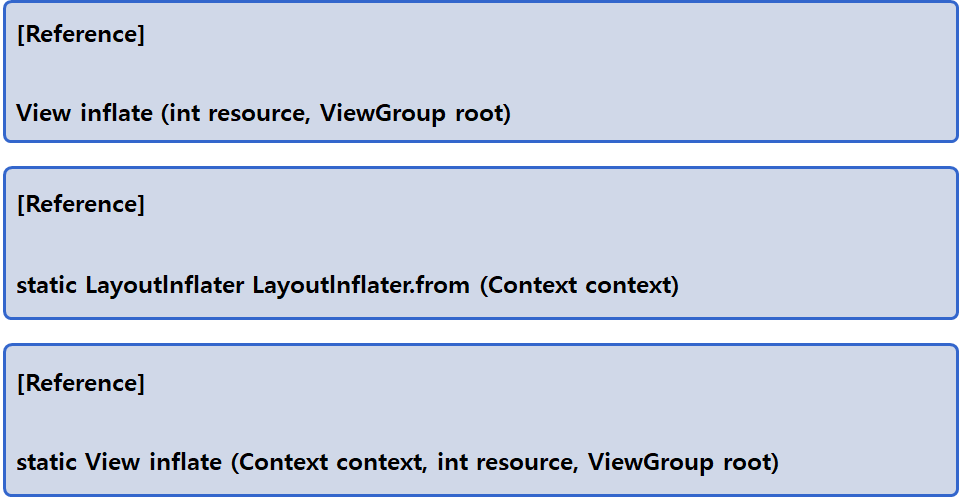Click the word 'static' in the second box

tap(46, 285)
